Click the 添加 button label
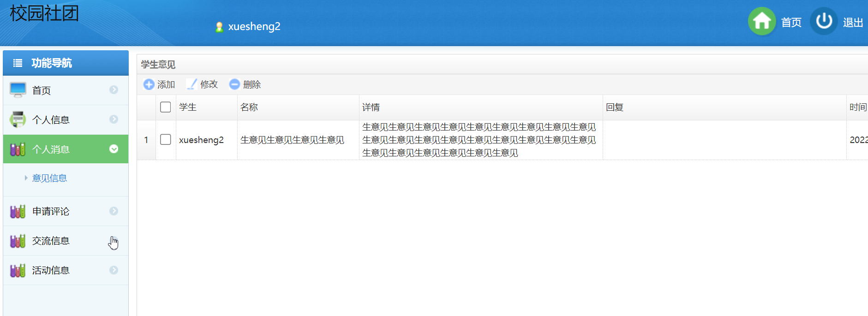 166,84
